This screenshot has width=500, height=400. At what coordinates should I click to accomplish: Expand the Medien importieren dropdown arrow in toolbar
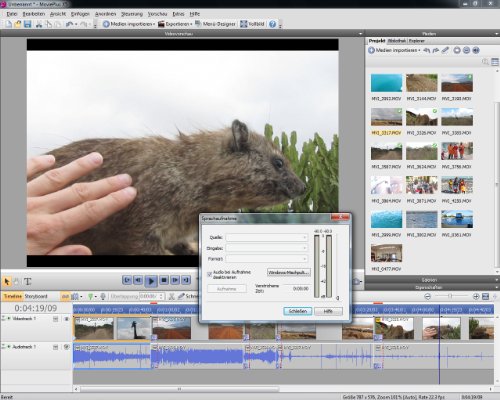tap(154, 24)
